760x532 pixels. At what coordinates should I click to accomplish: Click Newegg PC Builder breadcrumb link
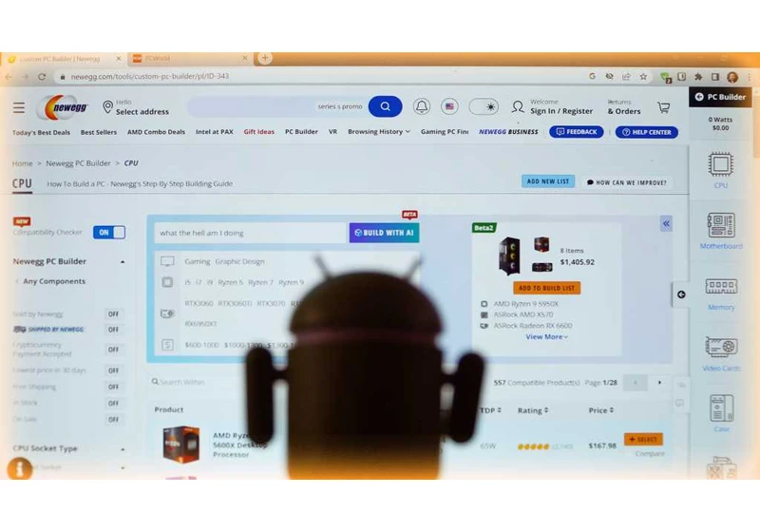coord(78,163)
